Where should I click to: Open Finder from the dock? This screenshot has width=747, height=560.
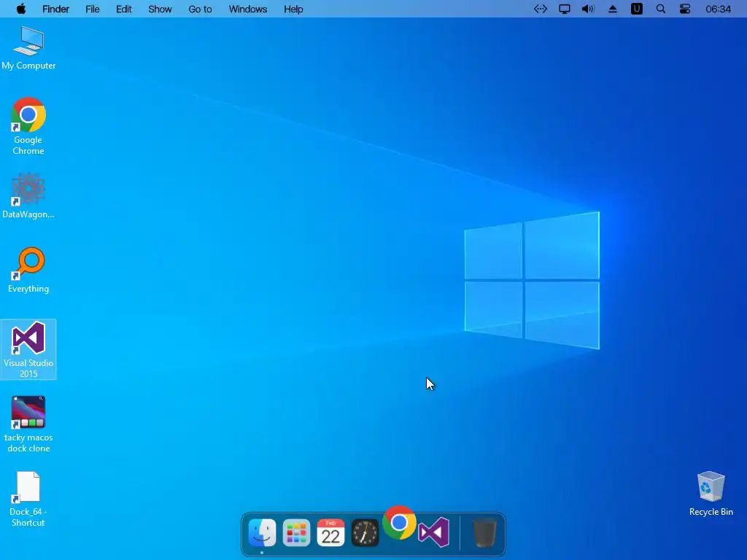[262, 532]
